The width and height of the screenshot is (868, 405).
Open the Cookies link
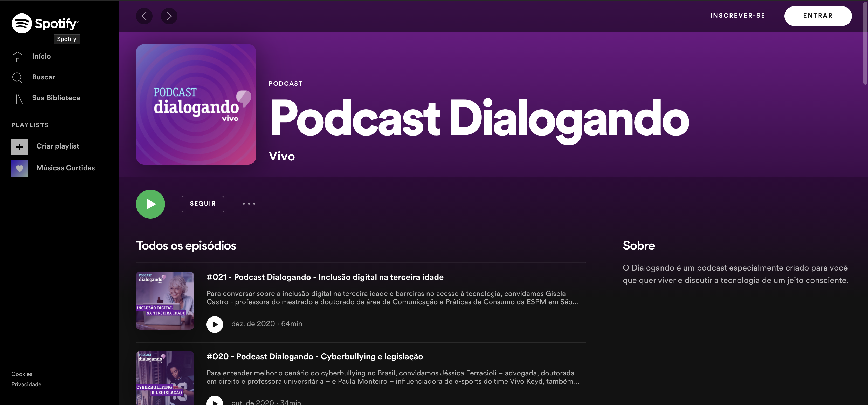22,374
